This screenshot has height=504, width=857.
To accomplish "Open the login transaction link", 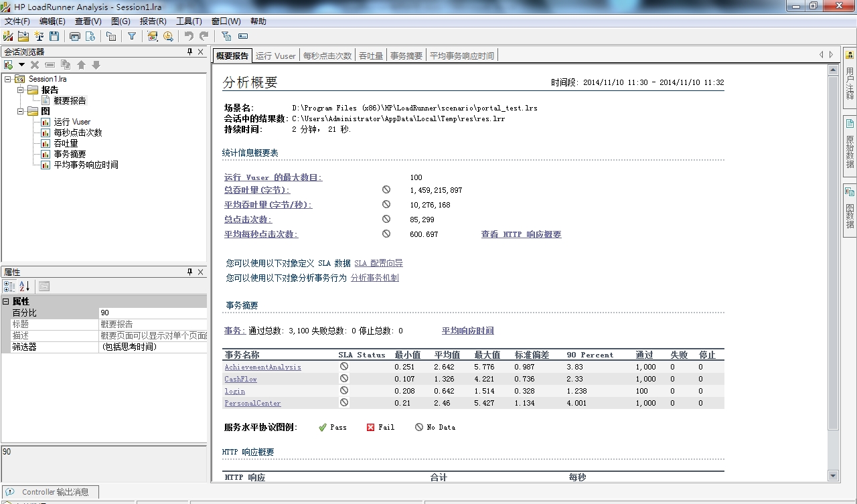I will pyautogui.click(x=234, y=391).
